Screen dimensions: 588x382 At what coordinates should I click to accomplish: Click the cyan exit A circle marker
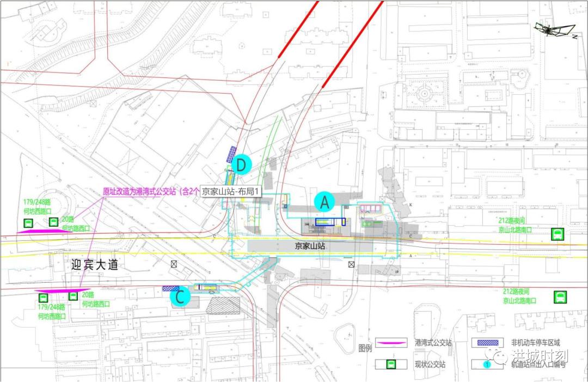324,202
